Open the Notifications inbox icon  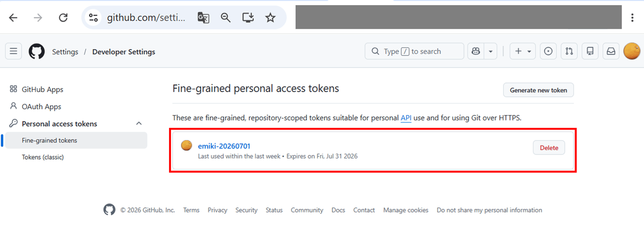click(x=611, y=51)
